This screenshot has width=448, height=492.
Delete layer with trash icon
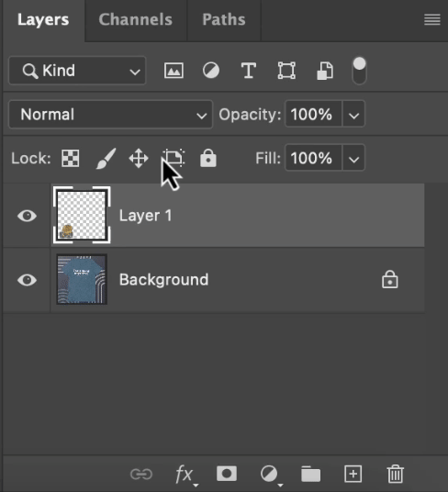pyautogui.click(x=396, y=474)
